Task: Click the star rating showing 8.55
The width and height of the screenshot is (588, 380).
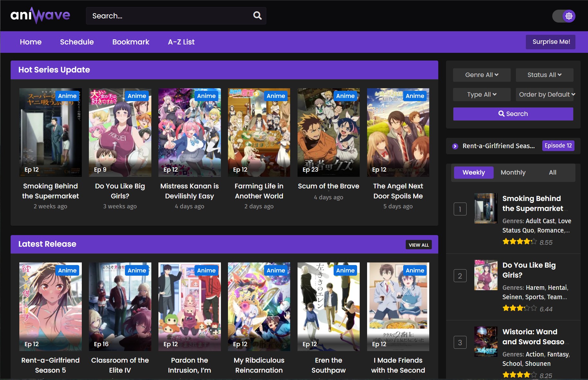Action: 520,242
